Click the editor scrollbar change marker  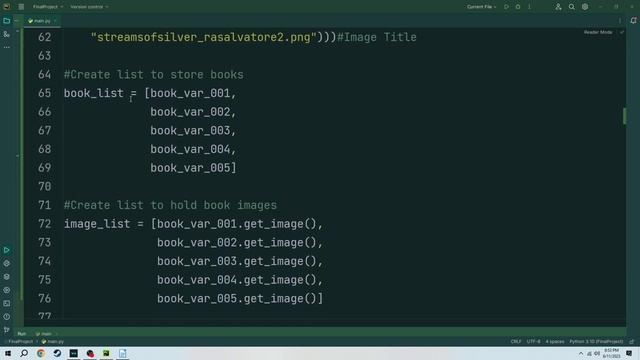pyautogui.click(x=624, y=116)
